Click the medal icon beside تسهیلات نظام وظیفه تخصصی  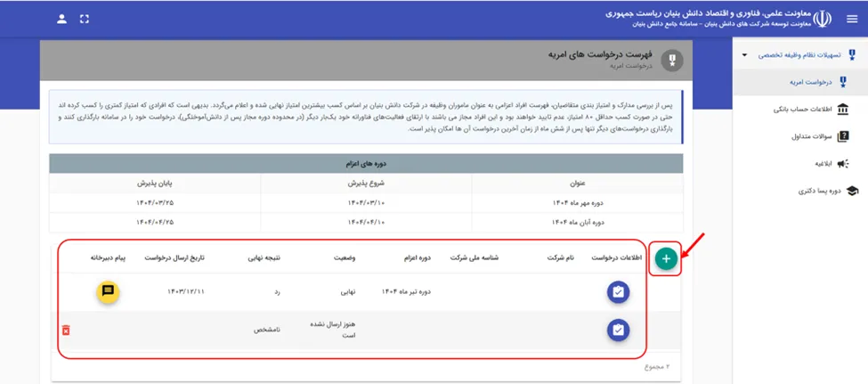coord(852,55)
